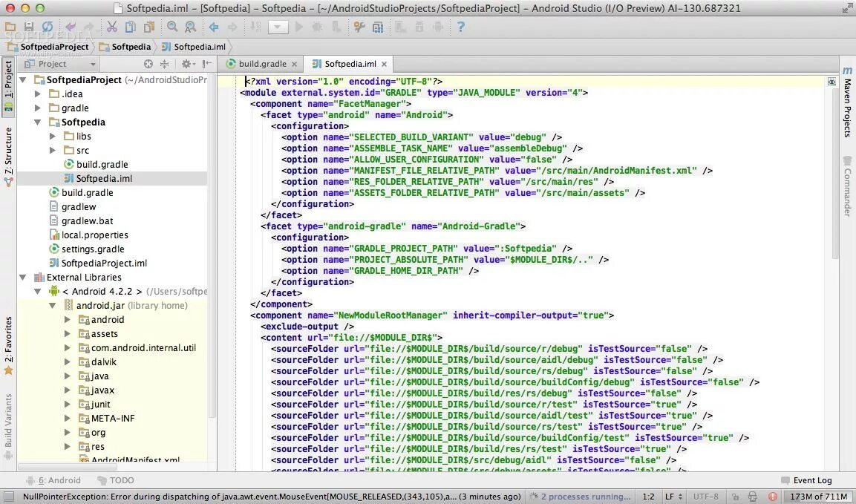856x504 pixels.
Task: Open the run configuration dropdown
Action: (x=278, y=27)
